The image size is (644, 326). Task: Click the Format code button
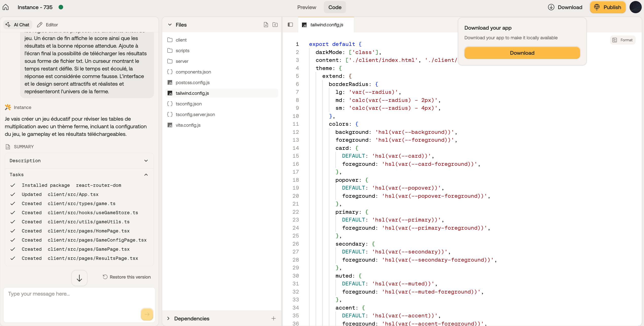[622, 40]
